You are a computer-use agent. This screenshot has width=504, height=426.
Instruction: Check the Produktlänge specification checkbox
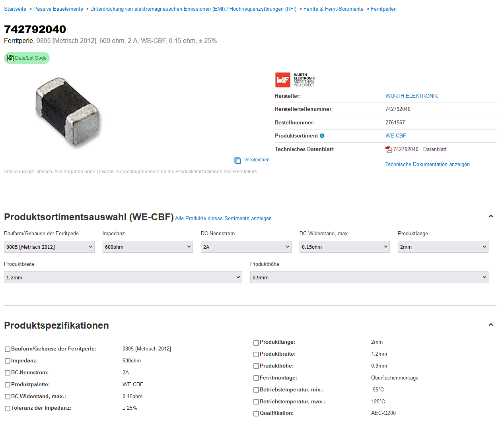tap(256, 343)
